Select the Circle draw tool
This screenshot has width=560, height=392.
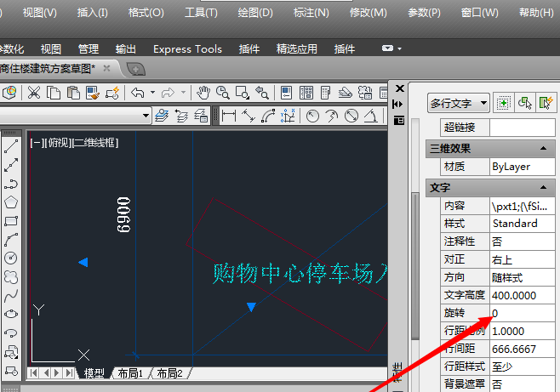[11, 258]
